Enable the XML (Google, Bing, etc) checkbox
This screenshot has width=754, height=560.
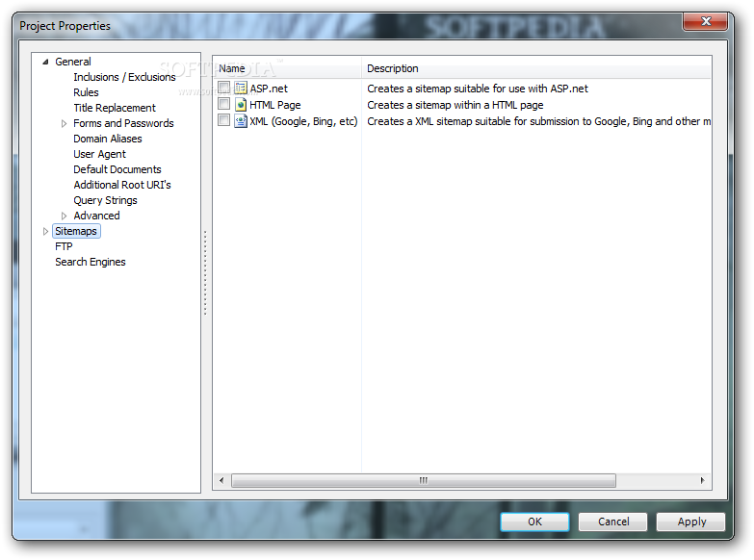(x=223, y=120)
